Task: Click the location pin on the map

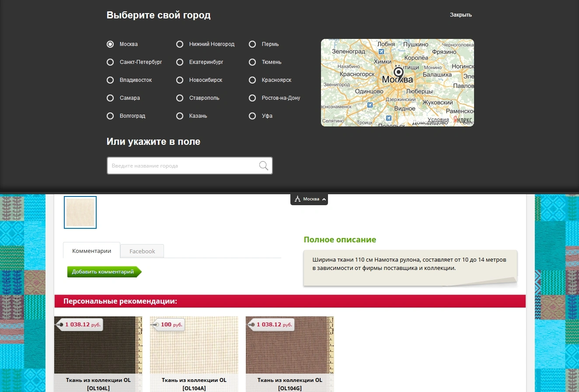Action: click(x=398, y=73)
